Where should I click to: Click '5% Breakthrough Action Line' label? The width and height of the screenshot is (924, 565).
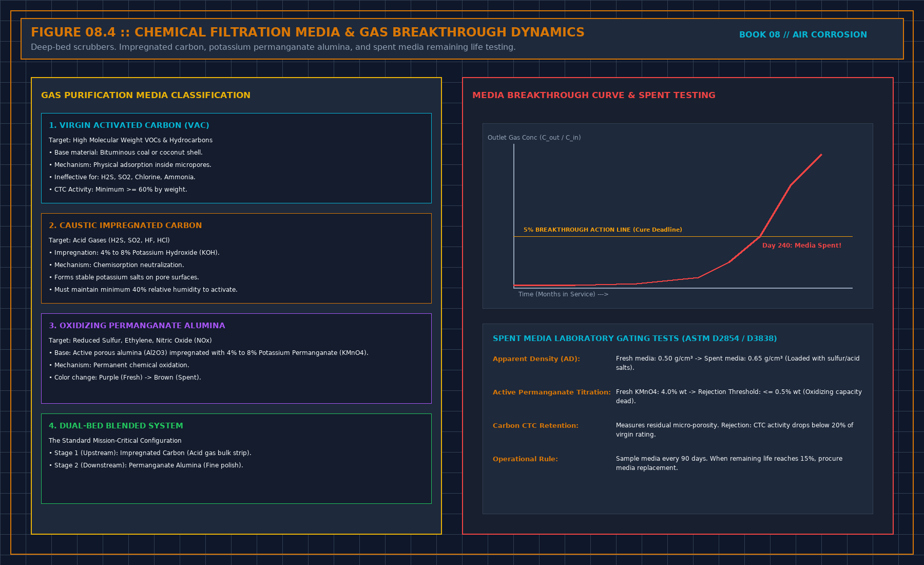click(603, 230)
